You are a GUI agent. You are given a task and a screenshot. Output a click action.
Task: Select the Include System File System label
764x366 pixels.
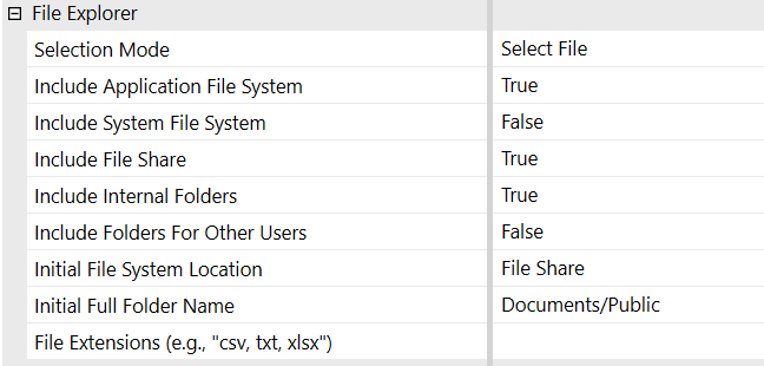[x=150, y=123]
